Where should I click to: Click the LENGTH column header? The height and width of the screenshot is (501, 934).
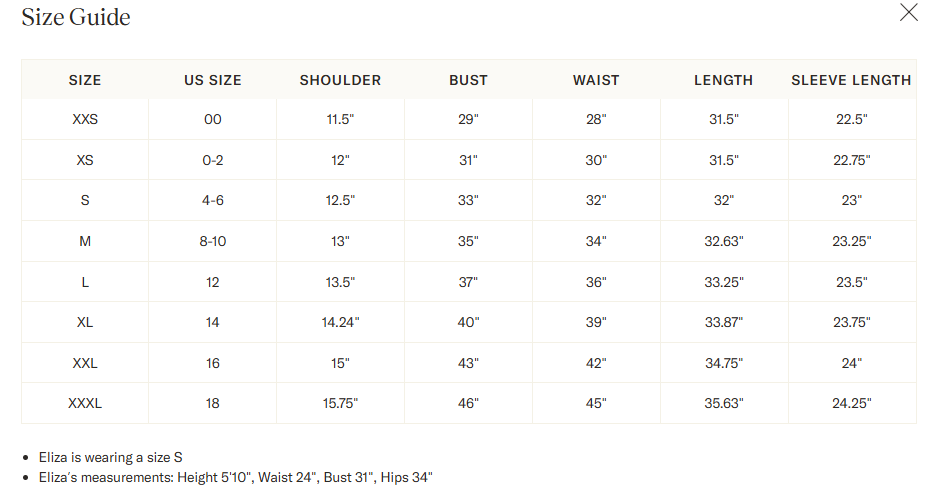click(724, 80)
